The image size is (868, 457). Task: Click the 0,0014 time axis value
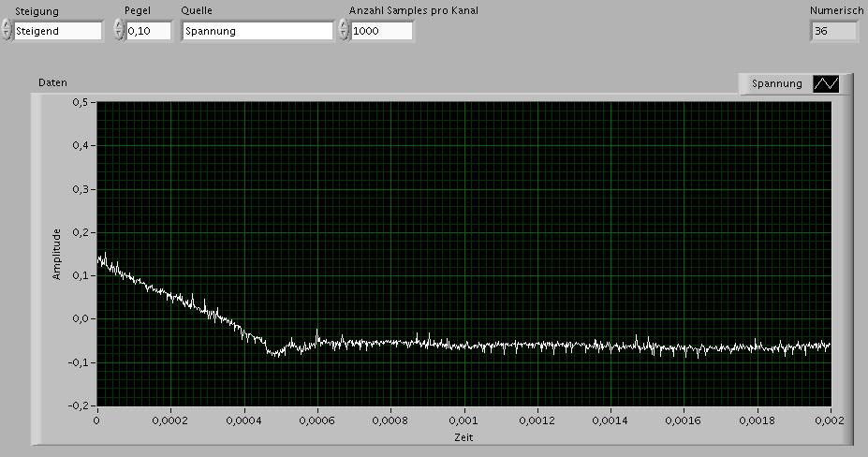(x=611, y=420)
